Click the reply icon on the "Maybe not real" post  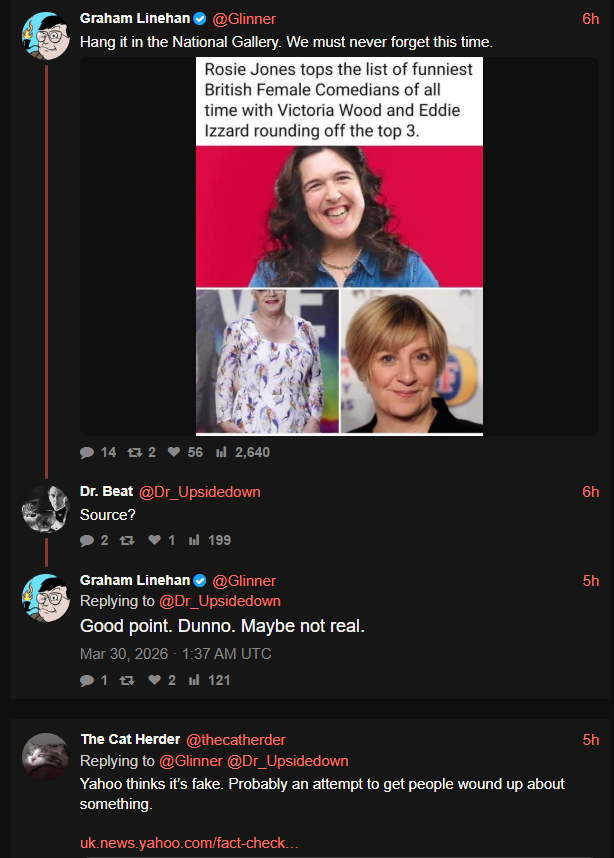click(87, 680)
